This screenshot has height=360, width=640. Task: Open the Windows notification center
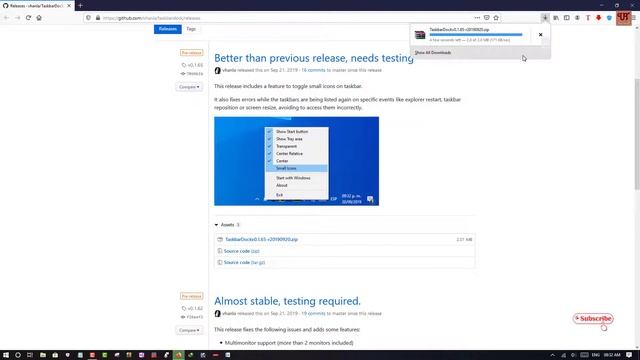[629, 355]
